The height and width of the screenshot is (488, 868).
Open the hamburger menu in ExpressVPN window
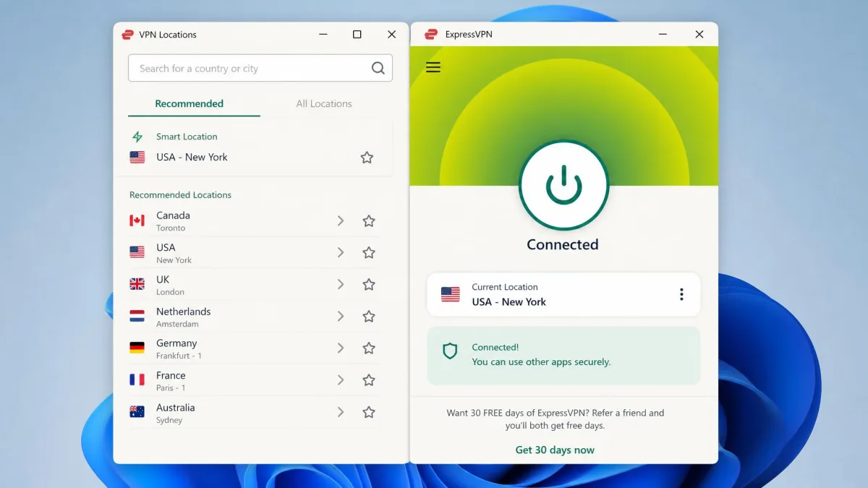point(433,67)
